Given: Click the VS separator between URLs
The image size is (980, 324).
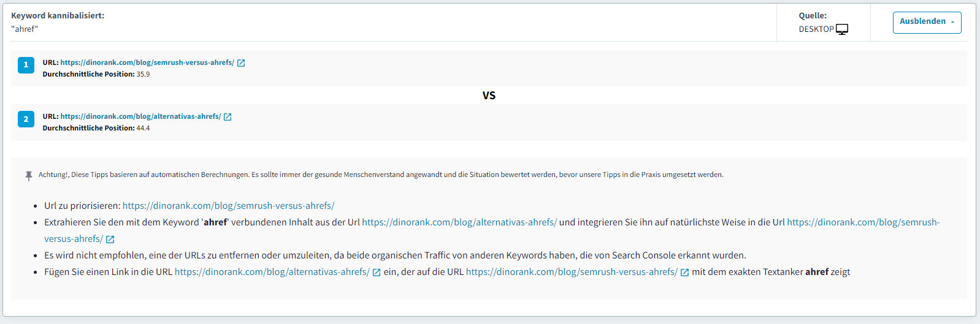Looking at the screenshot, I should (x=489, y=96).
